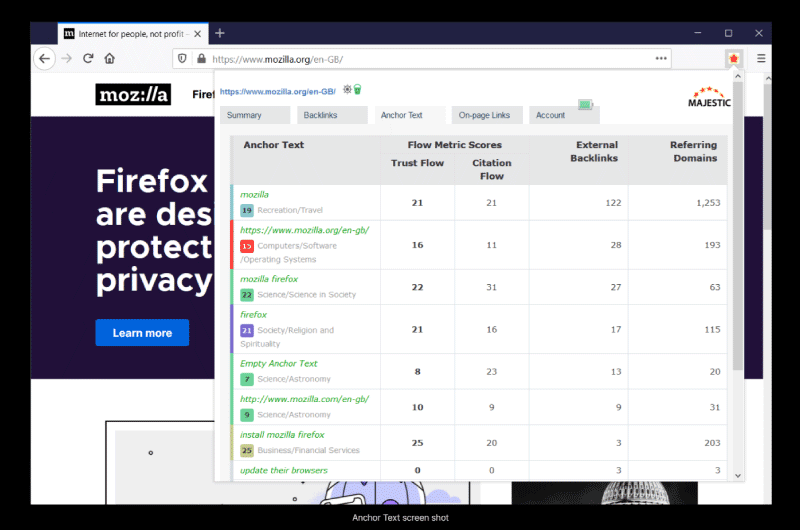This screenshot has height=530, width=800.
Task: Click 'install mozilla firefox' anchor text
Action: [x=282, y=435]
